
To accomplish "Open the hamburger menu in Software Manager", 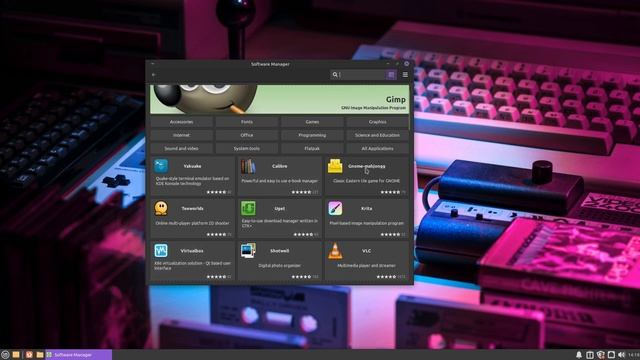I will tap(405, 75).
